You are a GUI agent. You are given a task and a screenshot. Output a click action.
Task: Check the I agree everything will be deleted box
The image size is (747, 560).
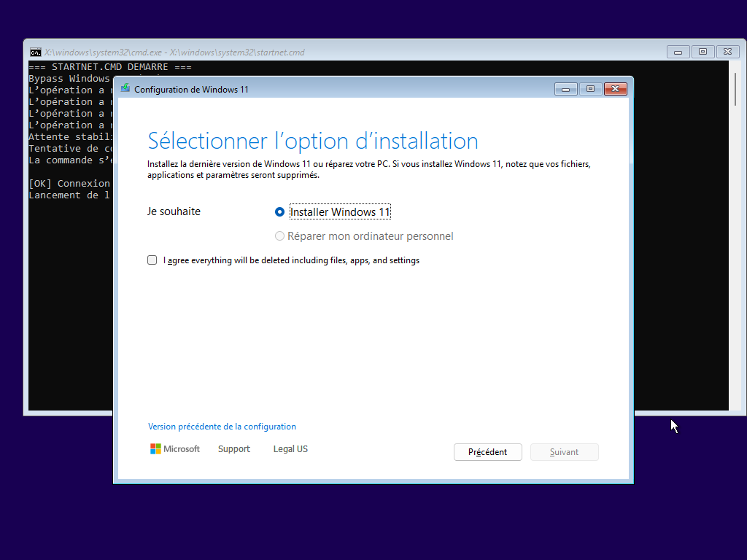pos(152,260)
